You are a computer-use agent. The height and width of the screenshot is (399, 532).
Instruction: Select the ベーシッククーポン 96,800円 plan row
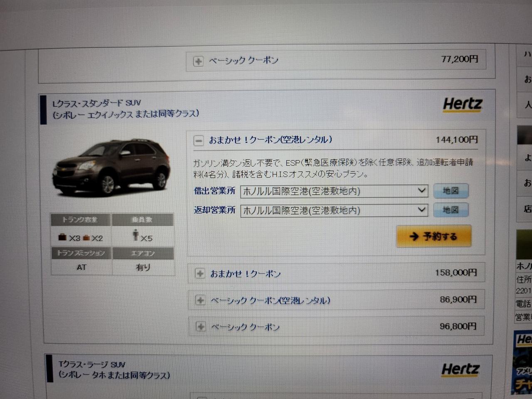[x=337, y=326]
